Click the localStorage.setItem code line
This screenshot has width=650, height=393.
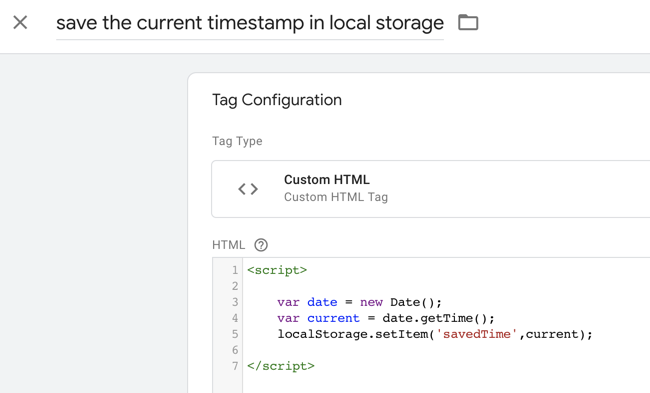click(435, 334)
